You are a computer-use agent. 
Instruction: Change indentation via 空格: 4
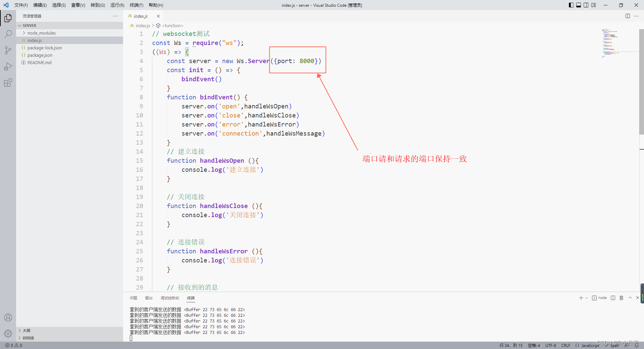(534, 345)
